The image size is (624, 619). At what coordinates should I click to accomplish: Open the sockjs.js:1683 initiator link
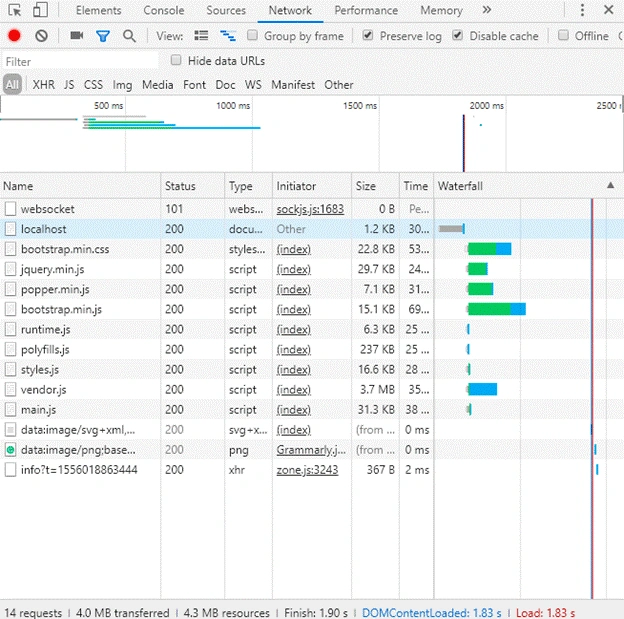(x=310, y=209)
